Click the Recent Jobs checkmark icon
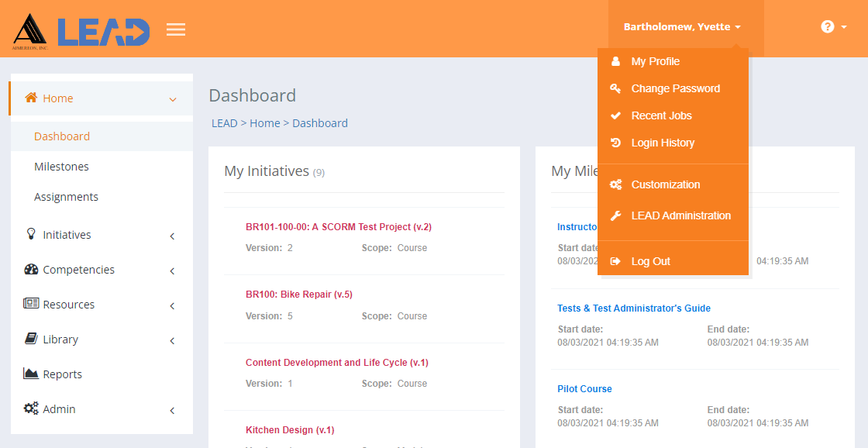 615,115
